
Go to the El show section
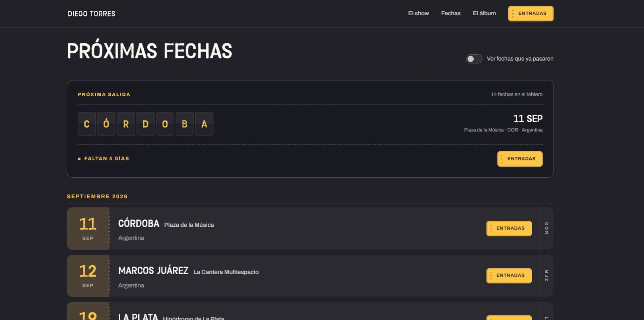click(419, 13)
